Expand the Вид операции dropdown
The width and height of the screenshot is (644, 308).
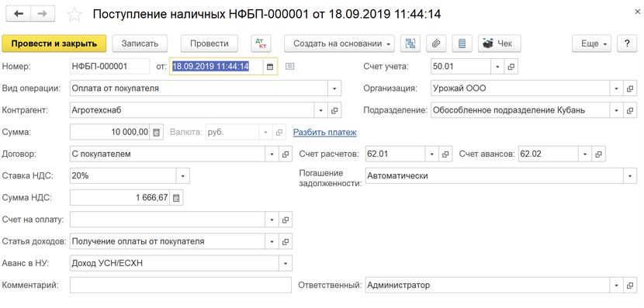[334, 88]
